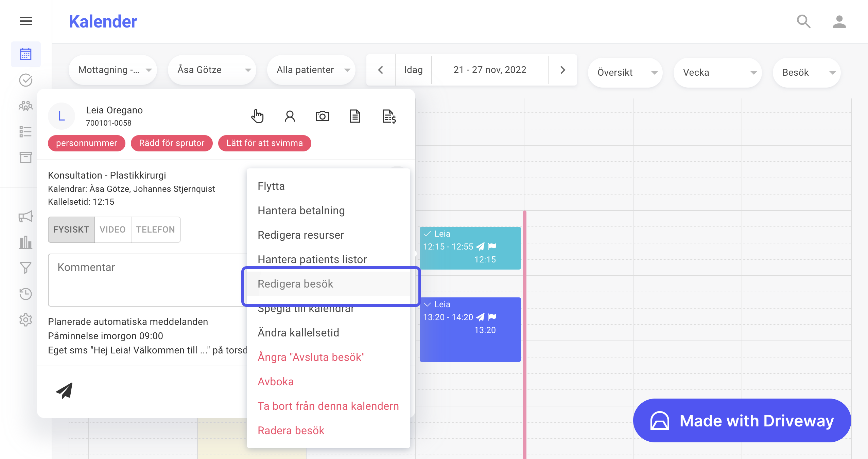Go to next week arrow
The width and height of the screenshot is (868, 459).
click(x=563, y=70)
